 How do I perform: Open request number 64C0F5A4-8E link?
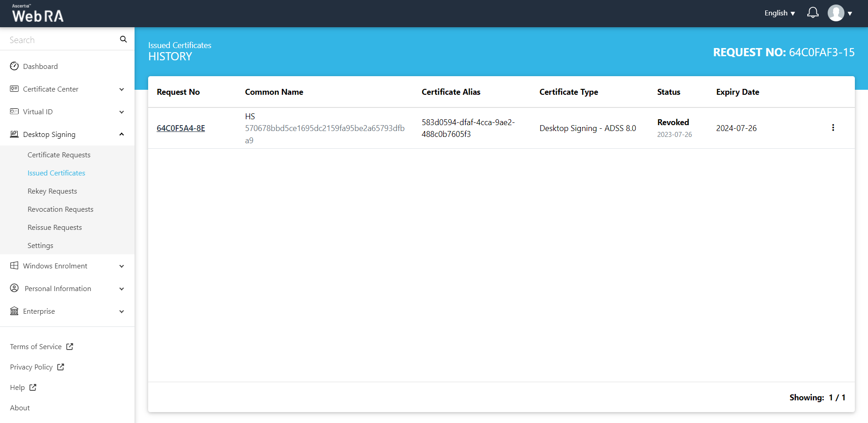(181, 128)
